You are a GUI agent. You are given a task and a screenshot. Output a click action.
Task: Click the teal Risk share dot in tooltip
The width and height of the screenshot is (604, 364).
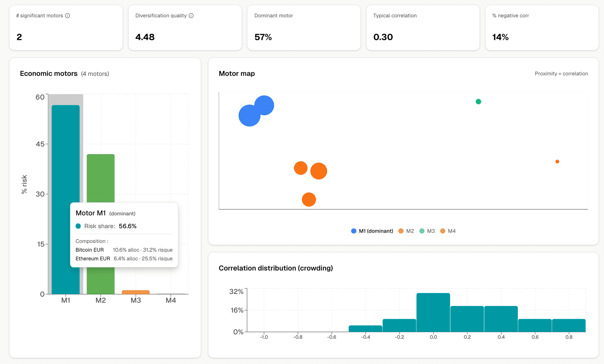point(78,226)
